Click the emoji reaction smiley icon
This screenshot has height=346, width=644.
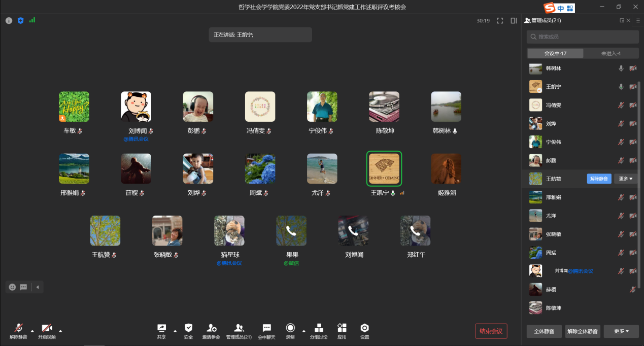tap(13, 287)
